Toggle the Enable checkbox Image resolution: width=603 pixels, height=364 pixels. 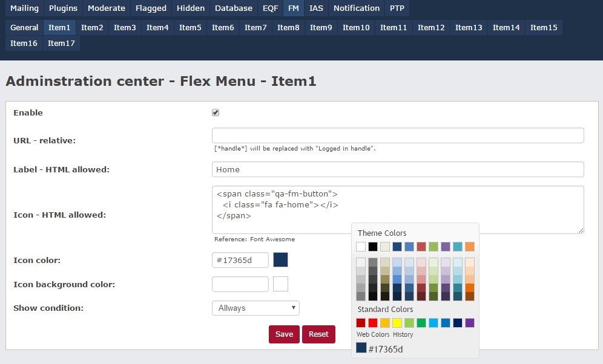(216, 113)
